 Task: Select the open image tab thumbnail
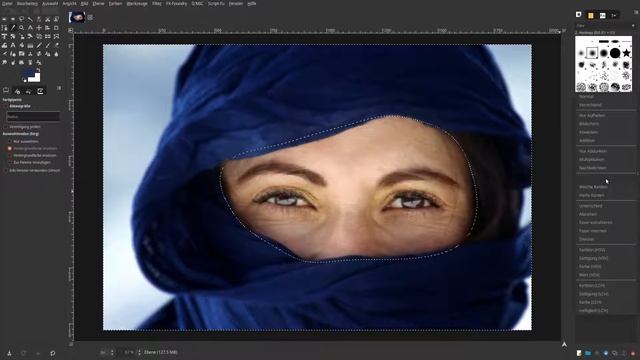77,17
